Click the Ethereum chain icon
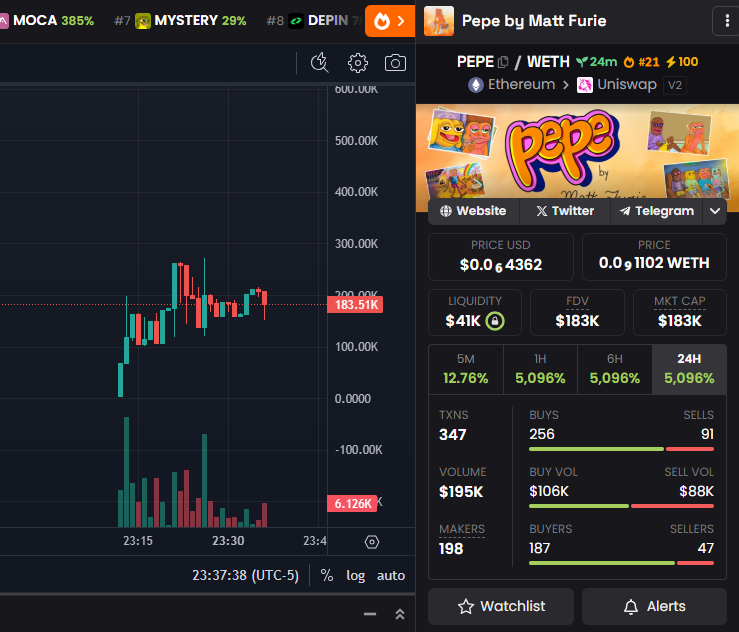 point(476,85)
